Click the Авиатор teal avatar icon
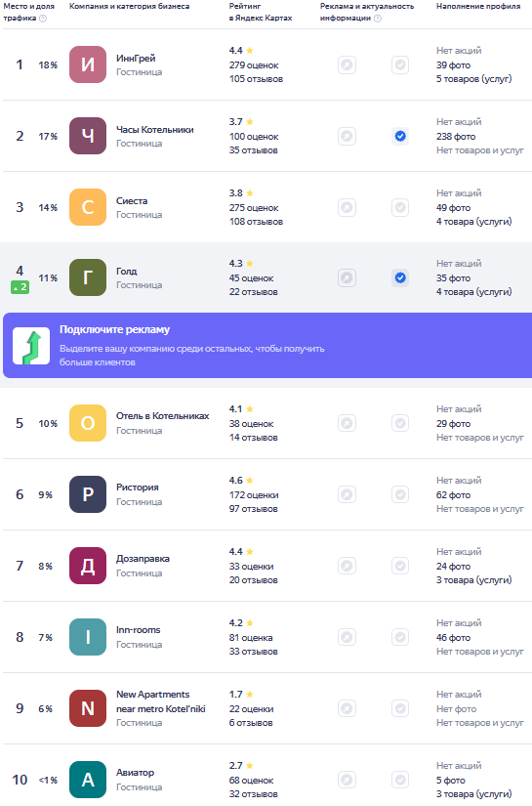Image resolution: width=532 pixels, height=806 pixels. tap(88, 780)
